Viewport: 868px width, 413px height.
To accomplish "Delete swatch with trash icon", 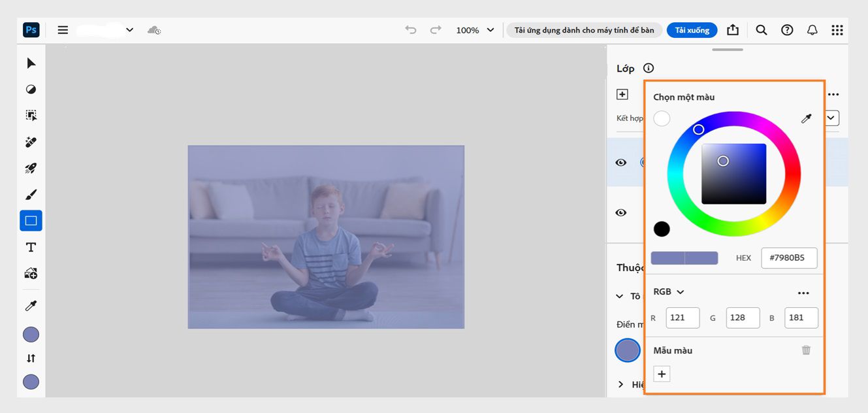I will pyautogui.click(x=806, y=350).
